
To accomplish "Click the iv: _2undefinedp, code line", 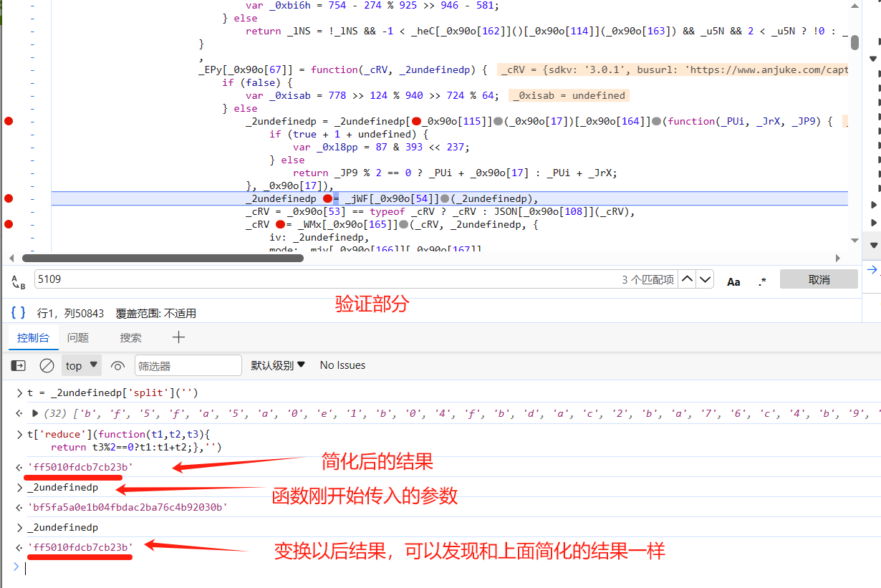I will [319, 237].
